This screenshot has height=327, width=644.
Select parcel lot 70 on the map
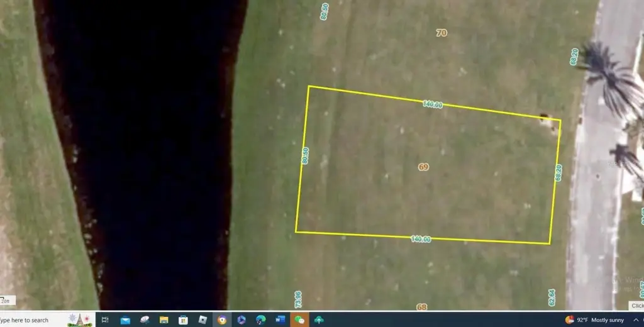(x=441, y=33)
